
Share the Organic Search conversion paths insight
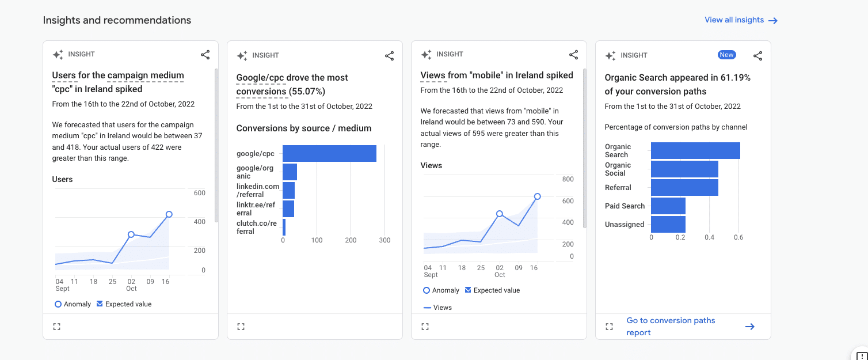[757, 56]
